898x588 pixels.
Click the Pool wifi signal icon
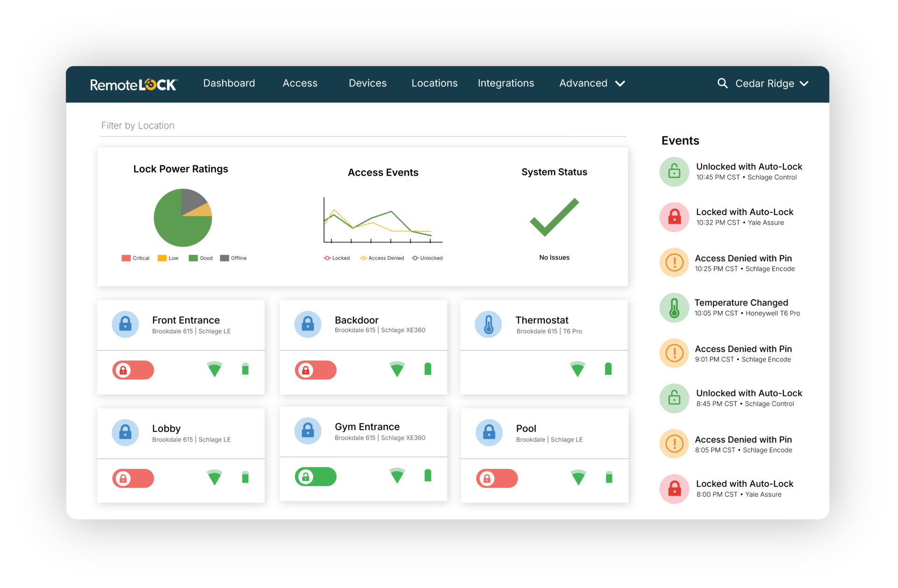point(579,478)
